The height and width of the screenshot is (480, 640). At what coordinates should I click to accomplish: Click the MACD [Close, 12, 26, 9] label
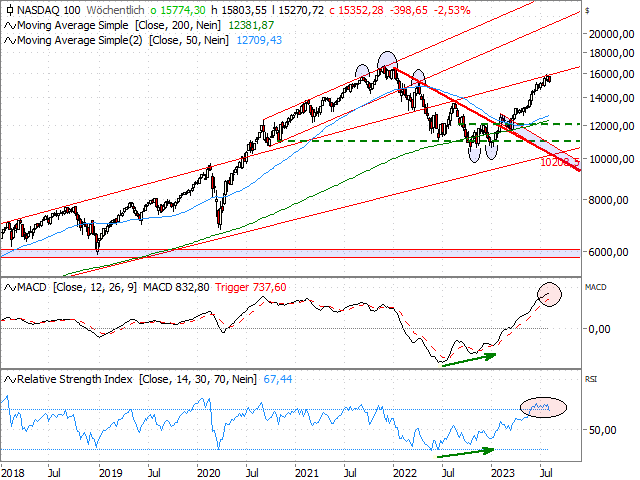coord(77,287)
